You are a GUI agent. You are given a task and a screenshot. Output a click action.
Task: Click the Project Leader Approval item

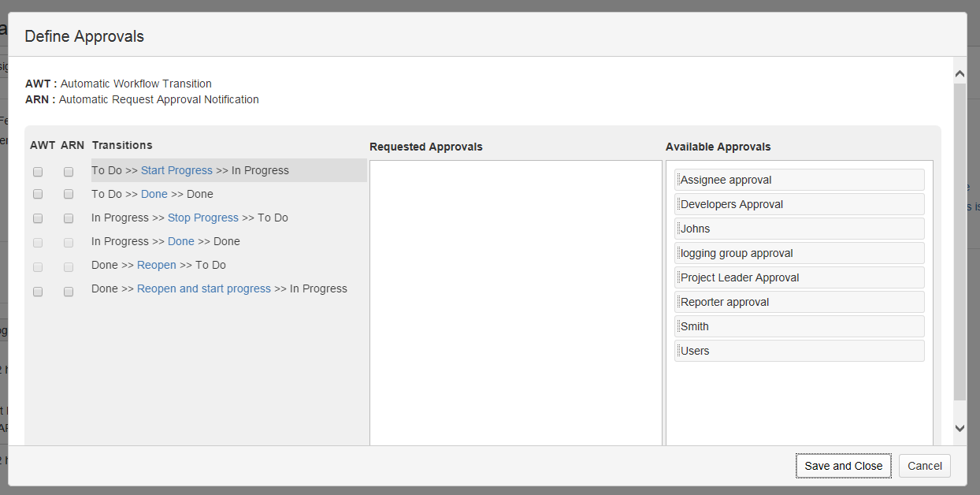[799, 277]
